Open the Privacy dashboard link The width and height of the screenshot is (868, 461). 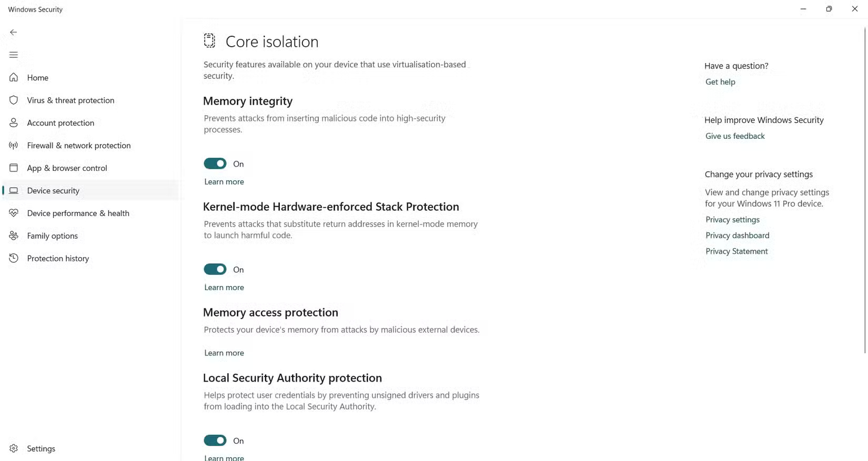[x=736, y=235]
